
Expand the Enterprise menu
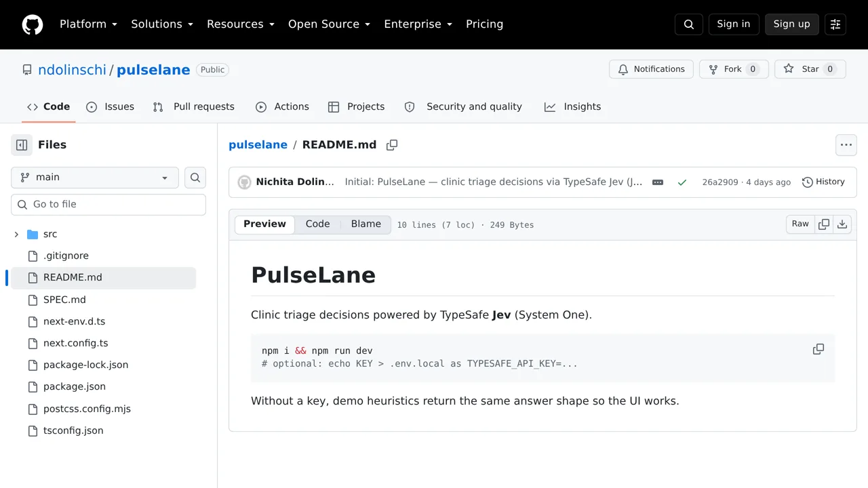(418, 24)
